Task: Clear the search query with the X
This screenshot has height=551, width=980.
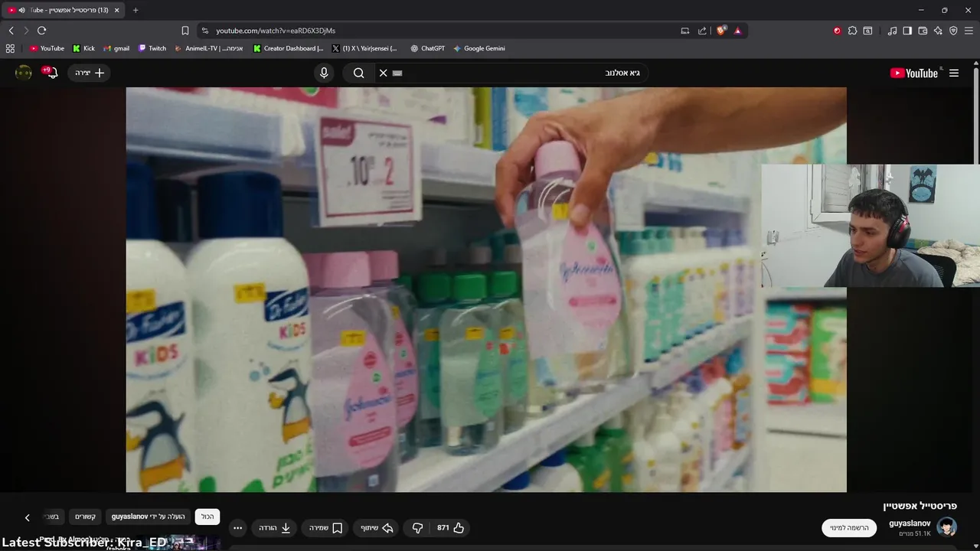Action: (383, 73)
